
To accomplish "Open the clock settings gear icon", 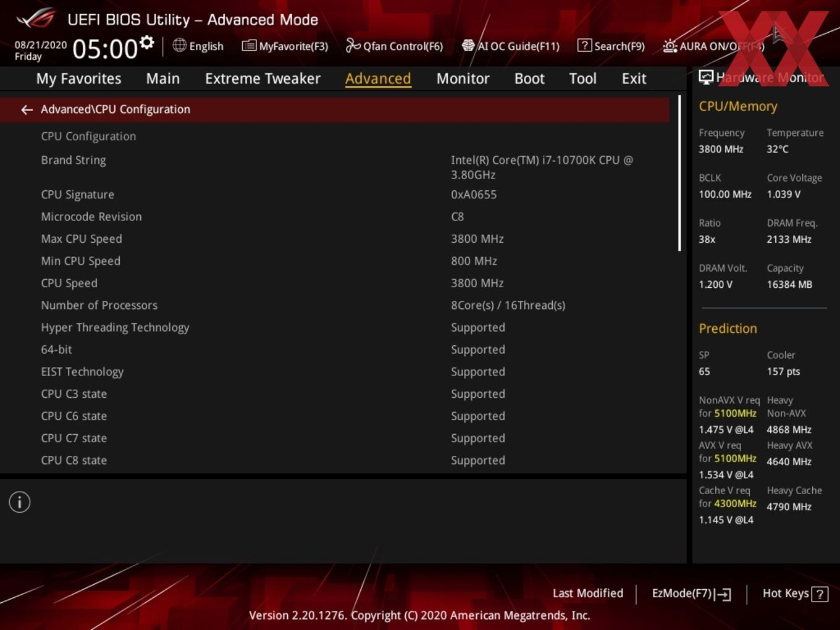I will click(146, 43).
